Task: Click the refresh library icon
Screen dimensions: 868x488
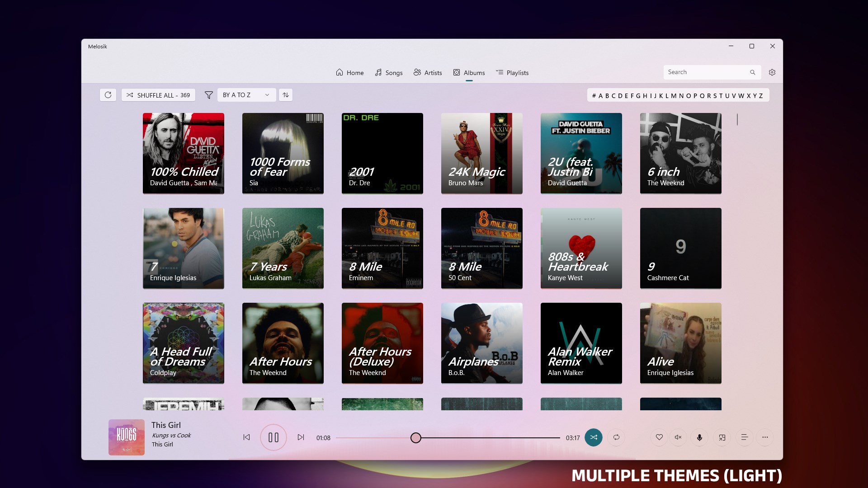Action: (x=108, y=95)
